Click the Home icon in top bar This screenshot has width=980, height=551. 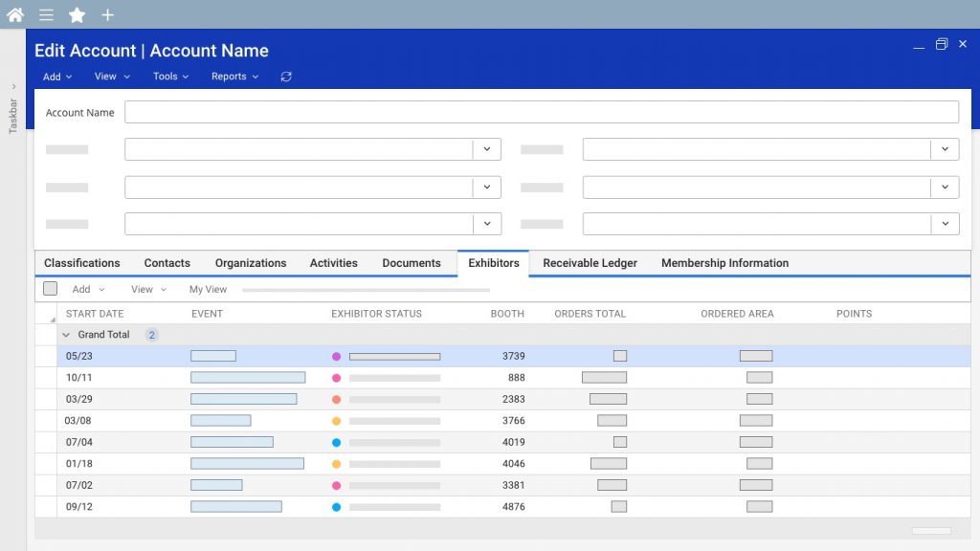tap(15, 14)
